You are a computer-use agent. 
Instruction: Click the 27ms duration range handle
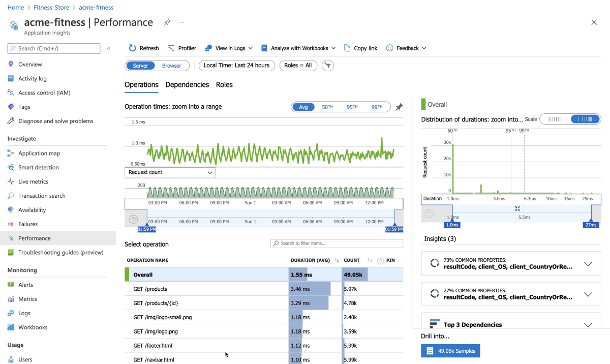click(x=591, y=224)
